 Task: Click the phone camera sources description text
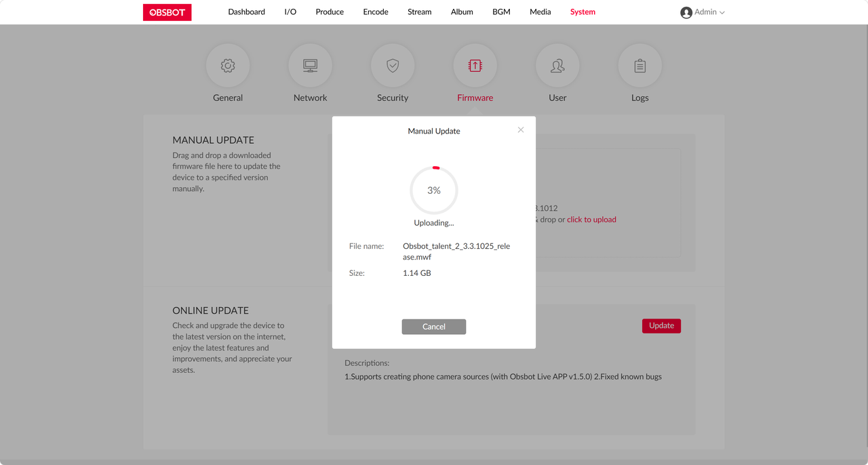tap(503, 376)
